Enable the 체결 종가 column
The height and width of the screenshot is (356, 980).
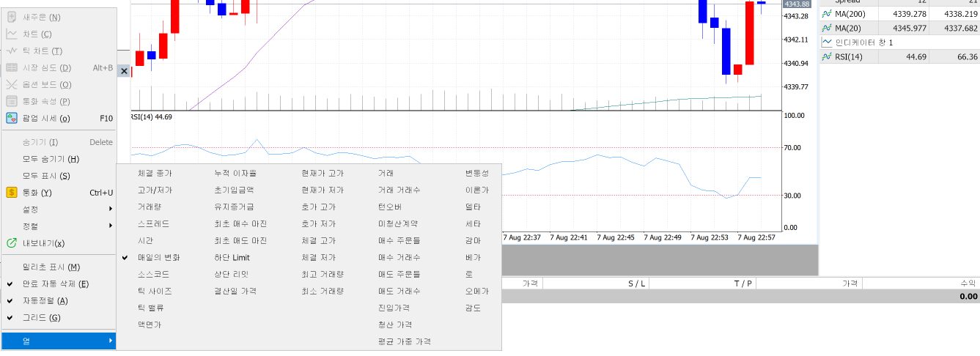155,174
